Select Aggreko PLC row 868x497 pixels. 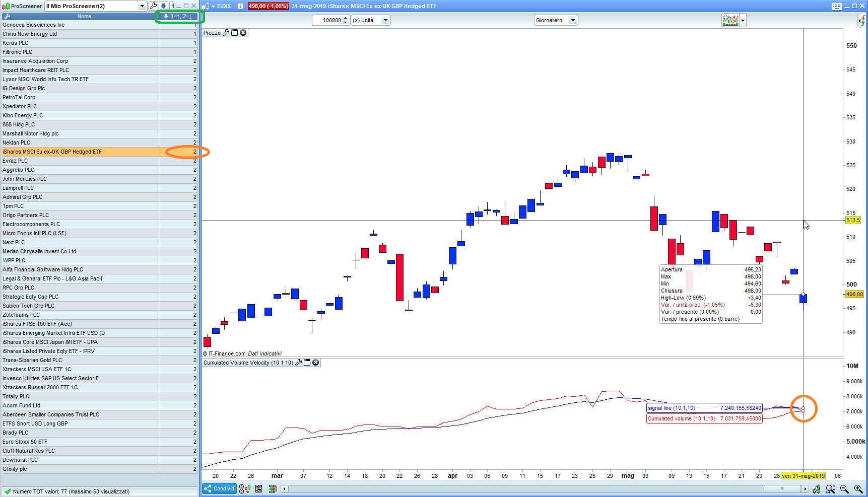pos(99,170)
